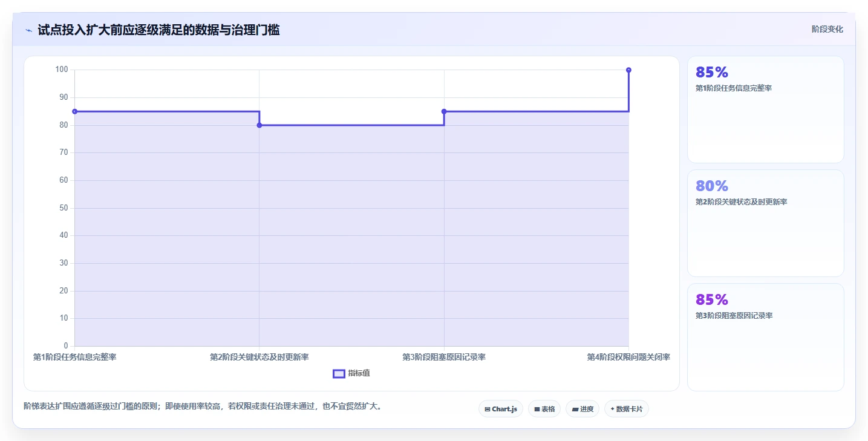
Task: Click the 第2阶段关键状态及时更新率 card label
Action: tap(742, 202)
